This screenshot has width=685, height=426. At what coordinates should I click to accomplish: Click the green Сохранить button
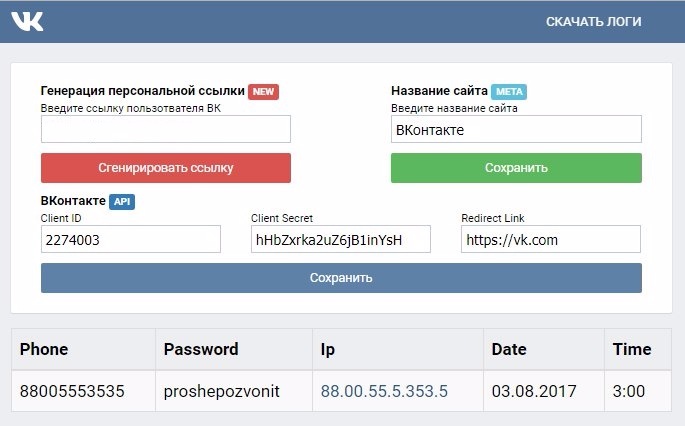tap(516, 168)
